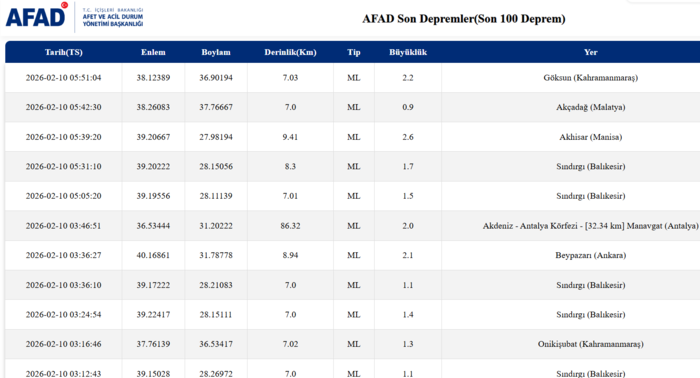Click latitude value 40.16861
700x378 pixels.
click(x=153, y=255)
